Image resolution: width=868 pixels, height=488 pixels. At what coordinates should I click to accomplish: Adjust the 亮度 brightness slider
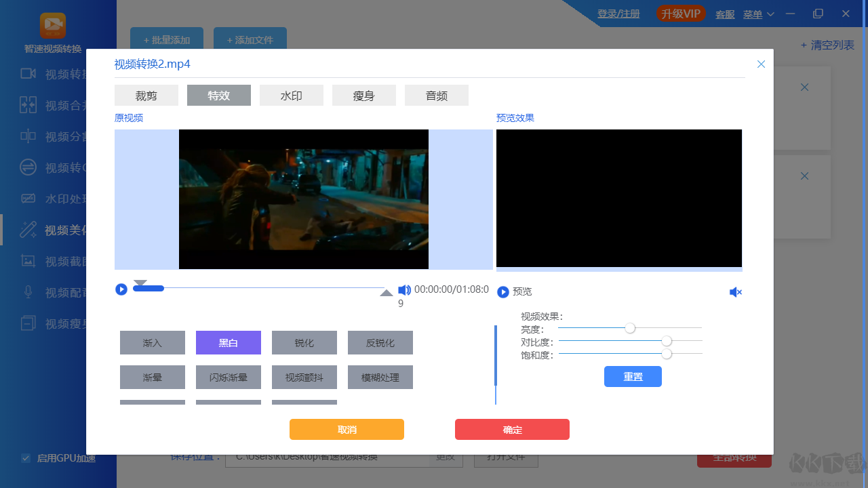(x=629, y=327)
